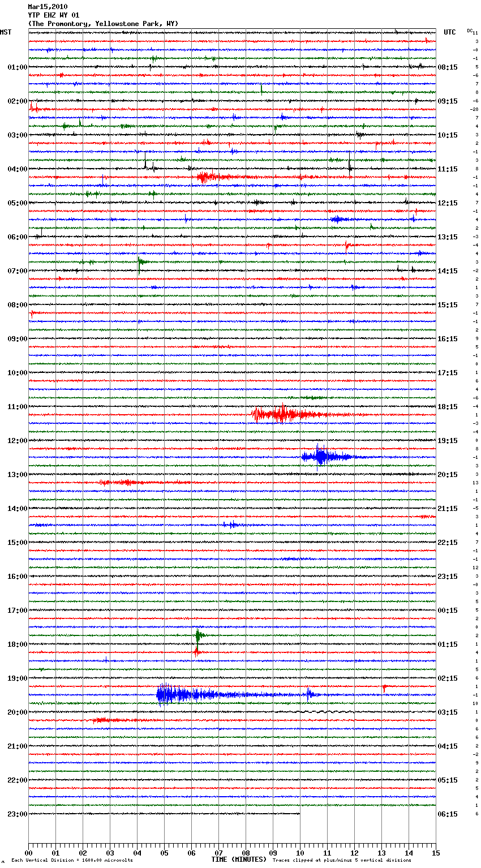This screenshot has width=481, height=868.
Task: Click the '05:15' UTC time label
Action: coord(448,780)
